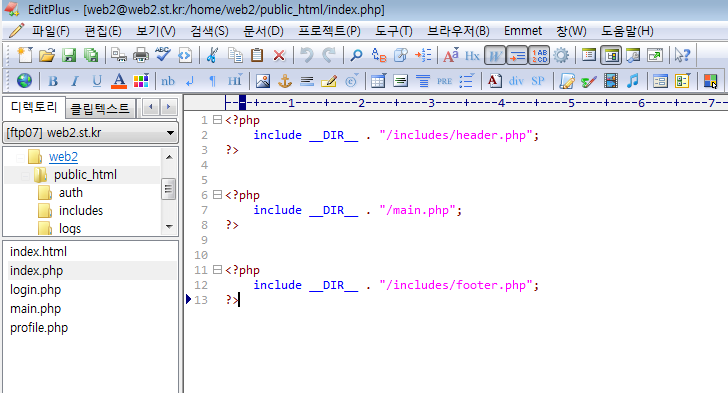Open the 파일(F) menu
Screen dimensions: 728x393
click(x=51, y=31)
